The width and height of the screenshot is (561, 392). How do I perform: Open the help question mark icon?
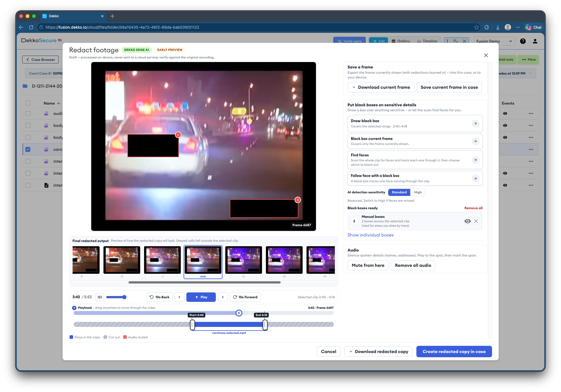click(523, 41)
